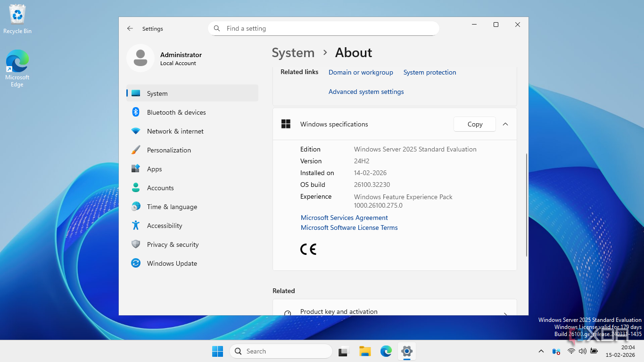The image size is (644, 362).
Task: Select the System category in the sidebar
Action: click(192, 93)
